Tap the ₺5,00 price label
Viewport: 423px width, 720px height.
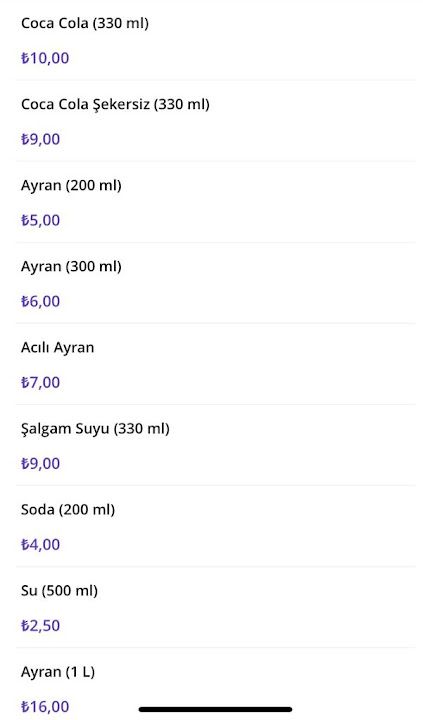click(x=40, y=220)
